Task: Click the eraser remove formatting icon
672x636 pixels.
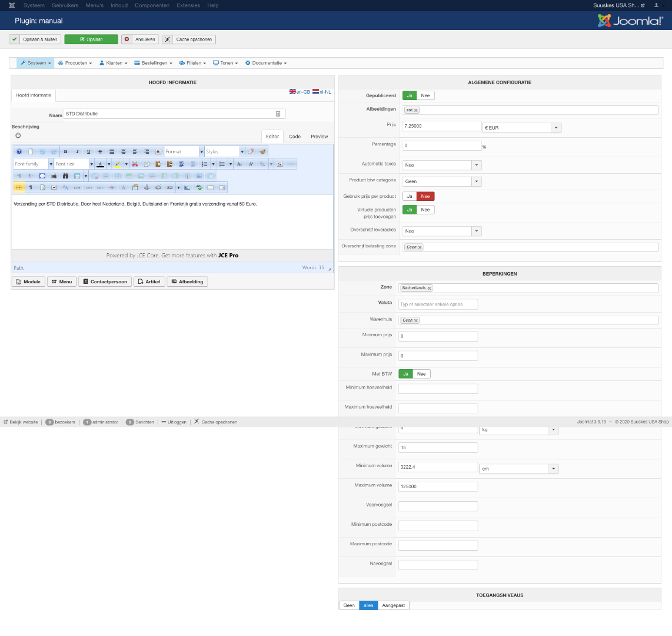Action: [x=251, y=152]
